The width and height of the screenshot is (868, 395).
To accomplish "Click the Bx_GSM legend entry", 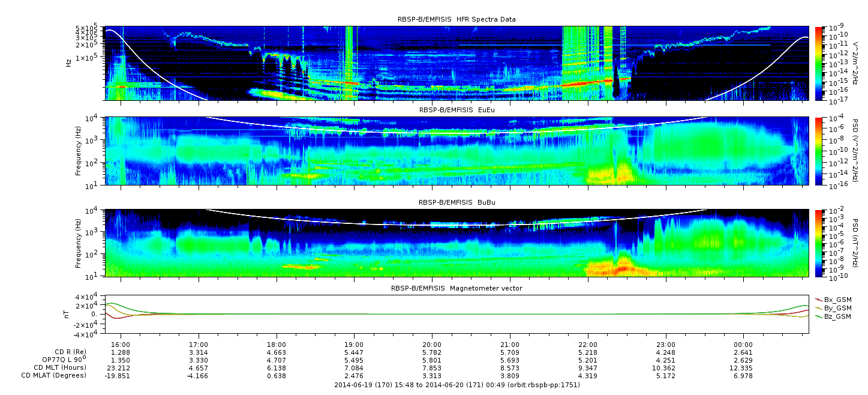I will coord(833,300).
